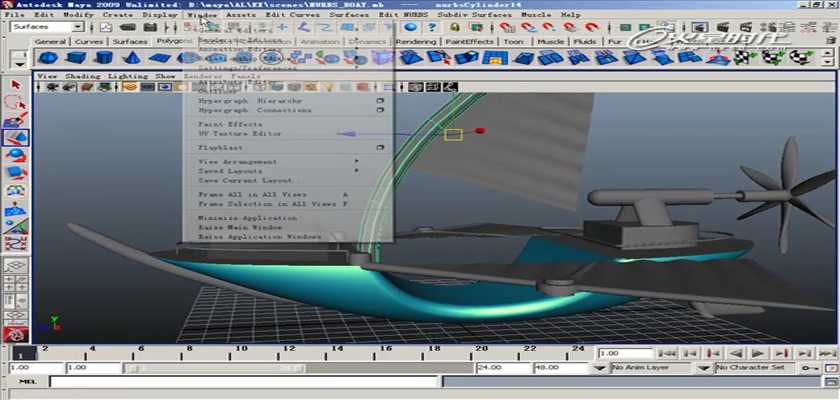
Task: Switch to four view layout
Action: point(16,283)
